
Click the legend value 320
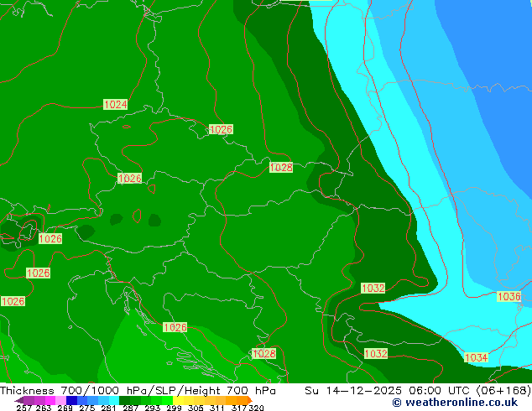click(256, 408)
